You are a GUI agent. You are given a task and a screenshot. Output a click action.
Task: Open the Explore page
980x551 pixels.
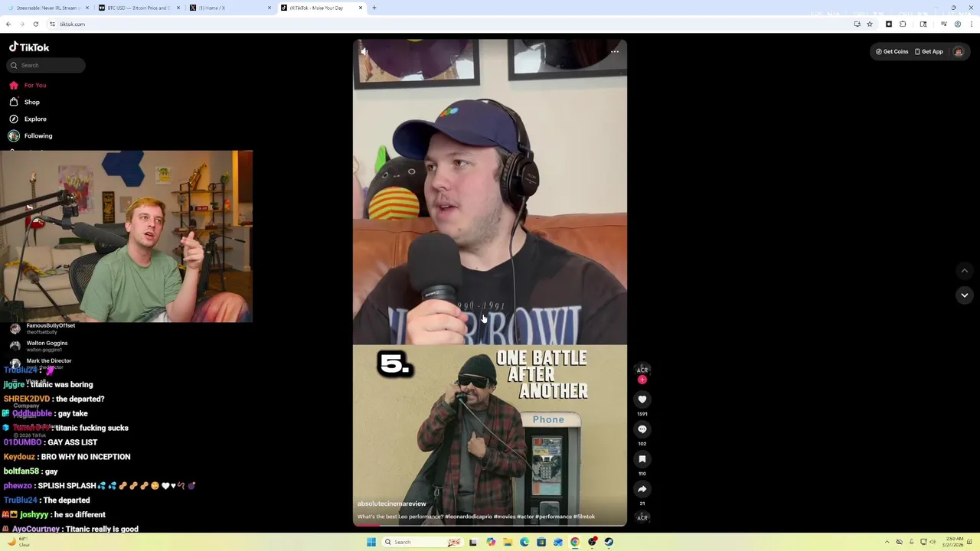(x=28, y=119)
